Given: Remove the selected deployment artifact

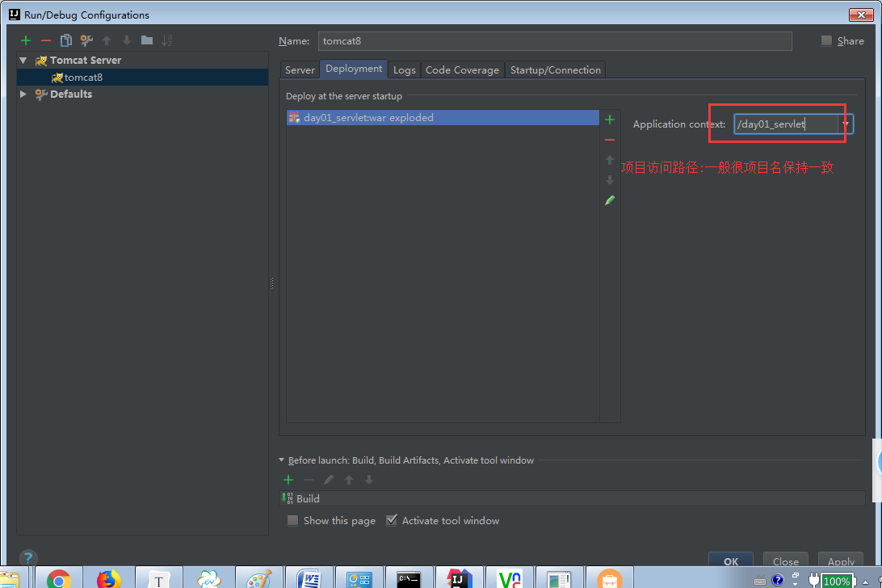Looking at the screenshot, I should tap(610, 140).
